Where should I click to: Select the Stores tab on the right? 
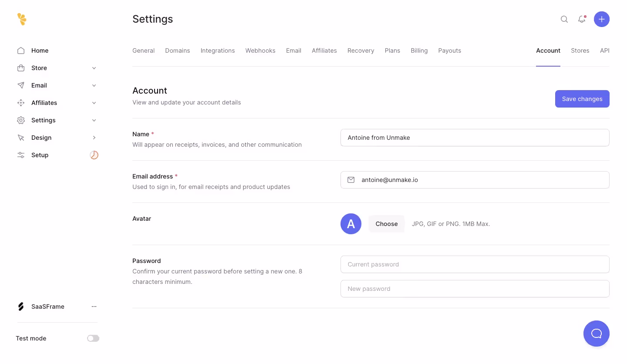(x=580, y=51)
